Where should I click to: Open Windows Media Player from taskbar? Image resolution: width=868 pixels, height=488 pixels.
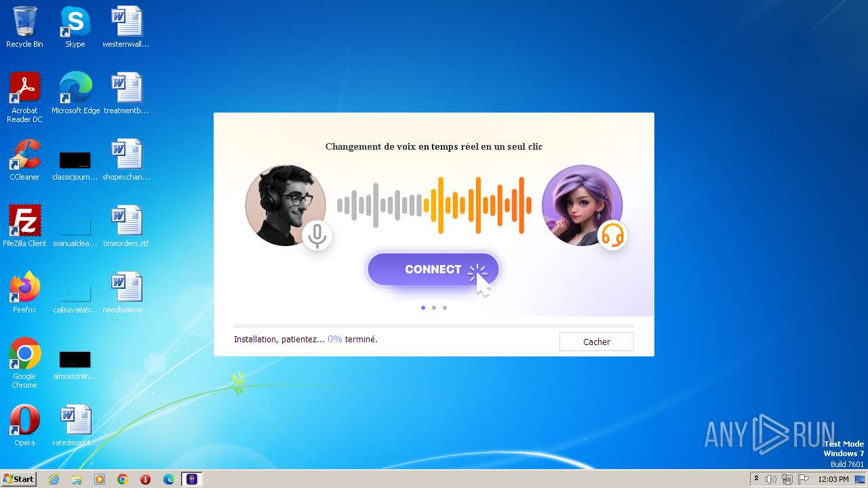coord(100,479)
